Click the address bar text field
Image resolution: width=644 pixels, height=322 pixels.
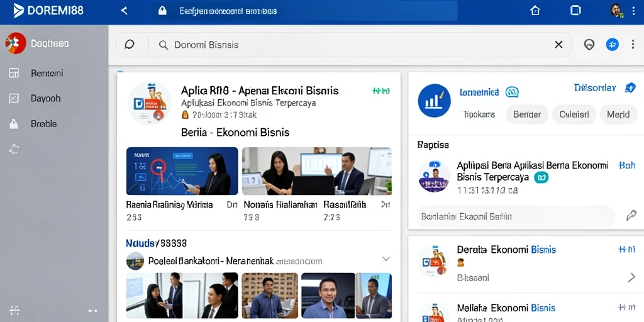point(304,11)
